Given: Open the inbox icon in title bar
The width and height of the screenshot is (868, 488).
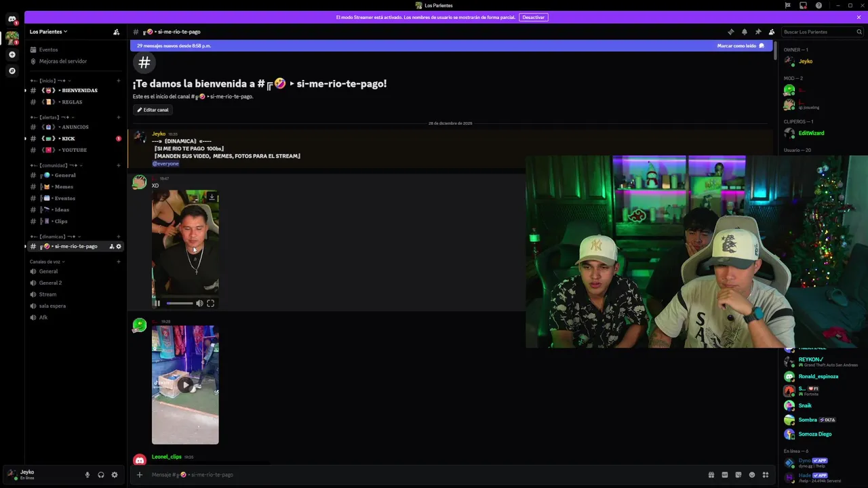Looking at the screenshot, I should (x=803, y=5).
